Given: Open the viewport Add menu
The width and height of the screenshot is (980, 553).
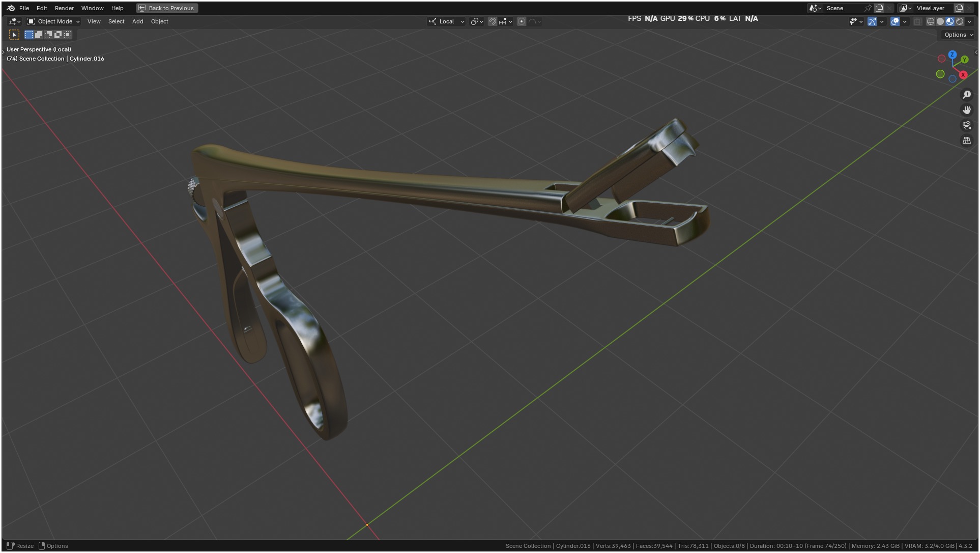Looking at the screenshot, I should coord(137,21).
